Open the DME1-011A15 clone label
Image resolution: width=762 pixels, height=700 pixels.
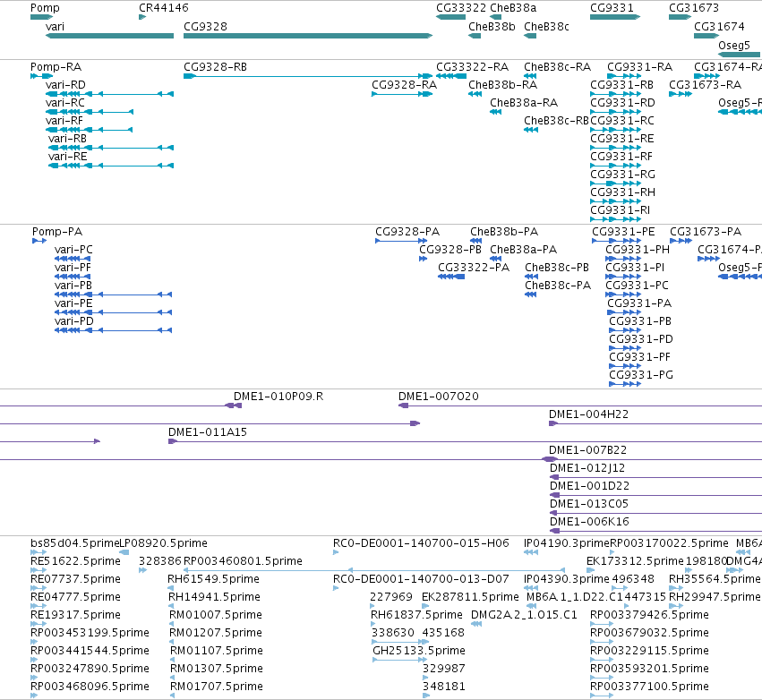pyautogui.click(x=208, y=432)
